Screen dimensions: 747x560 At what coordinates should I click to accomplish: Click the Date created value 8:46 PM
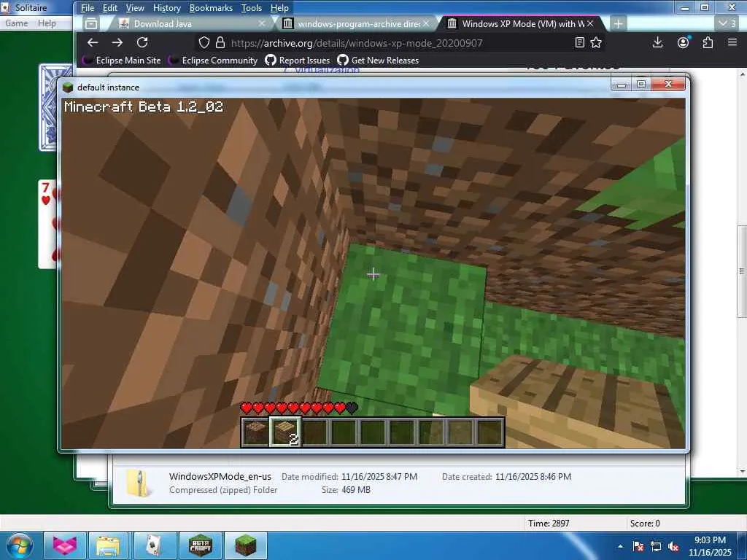533,476
